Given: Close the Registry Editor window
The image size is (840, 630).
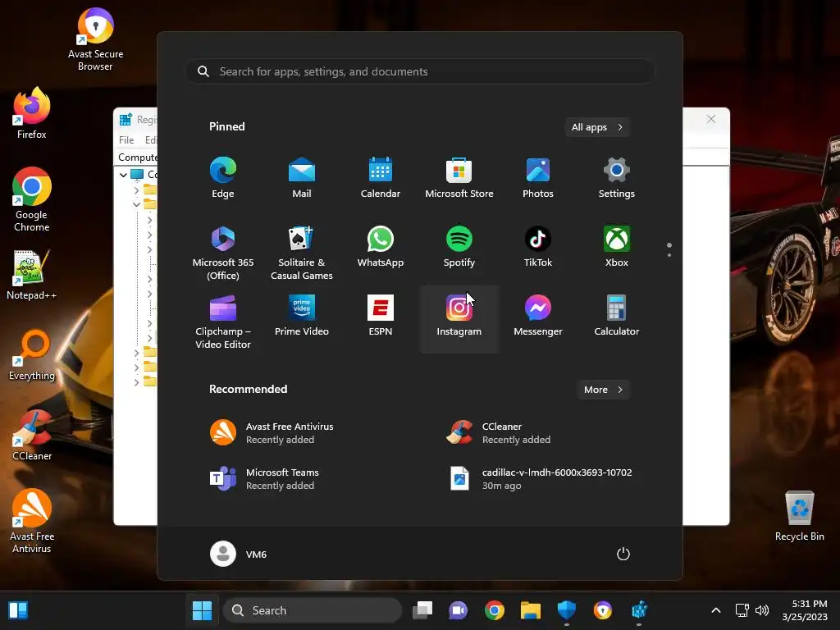Looking at the screenshot, I should tap(711, 119).
